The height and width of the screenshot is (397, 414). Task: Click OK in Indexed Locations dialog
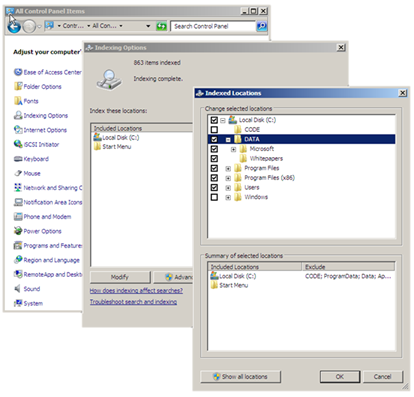pos(340,377)
